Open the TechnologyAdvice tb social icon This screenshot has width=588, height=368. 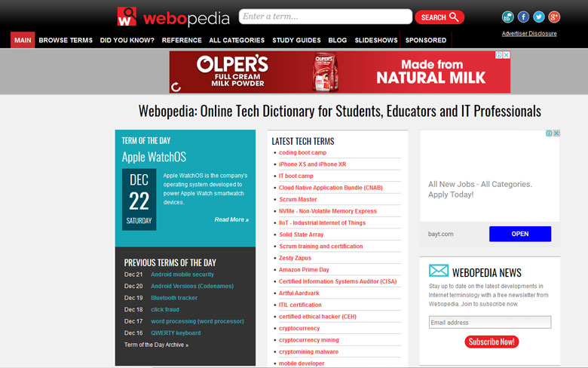[x=508, y=17]
